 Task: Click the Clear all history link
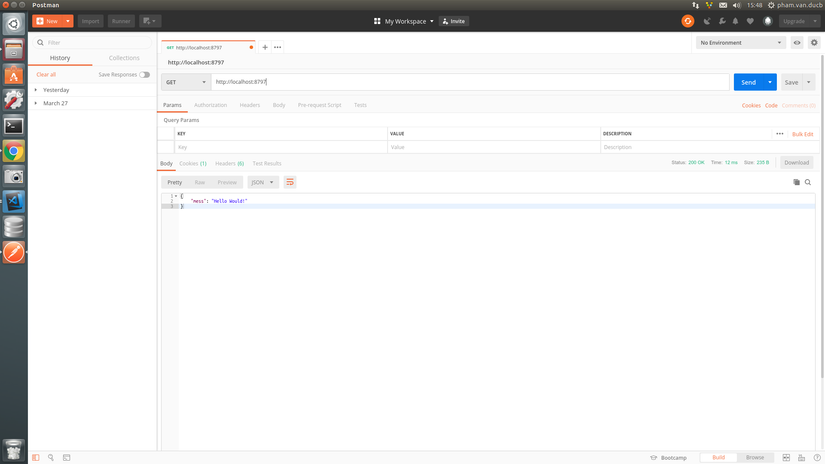[x=46, y=75]
